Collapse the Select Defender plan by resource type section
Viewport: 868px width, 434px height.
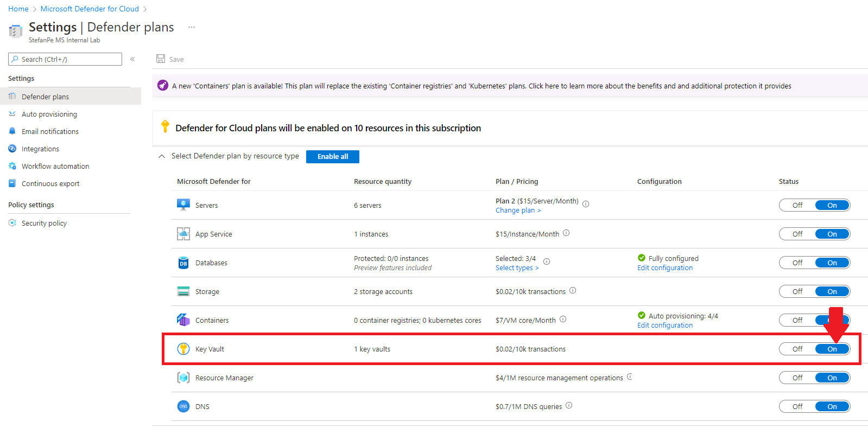pyautogui.click(x=161, y=156)
